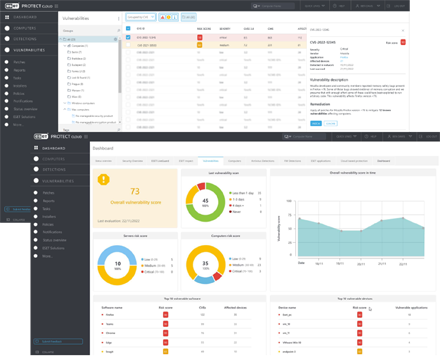
Task: Click Submit feedback button in front window sidebar
Action: pyautogui.click(x=58, y=341)
